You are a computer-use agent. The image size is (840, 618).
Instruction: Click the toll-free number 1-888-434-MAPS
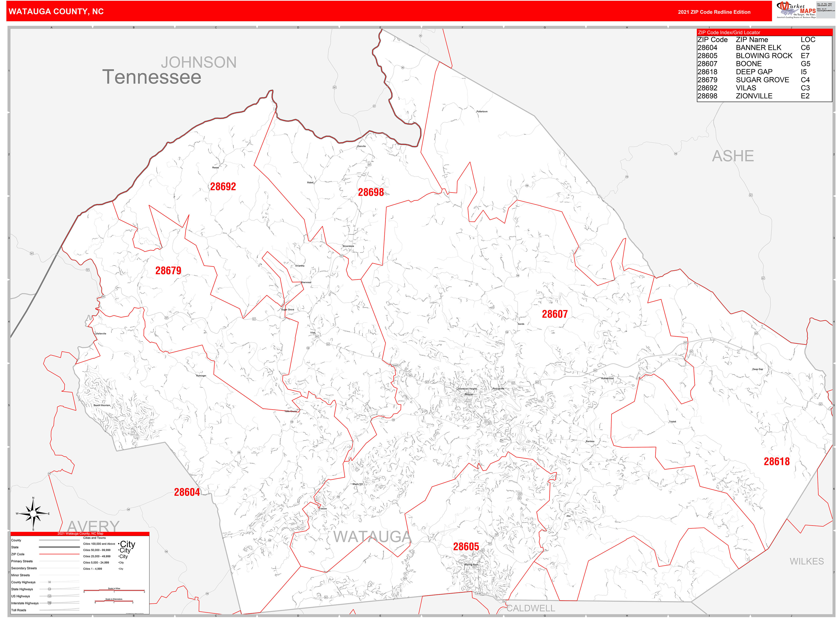point(824,6)
